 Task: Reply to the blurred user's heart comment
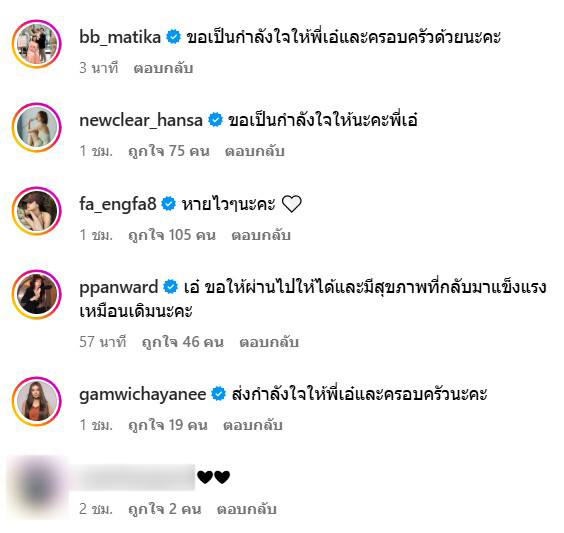pyautogui.click(x=247, y=509)
